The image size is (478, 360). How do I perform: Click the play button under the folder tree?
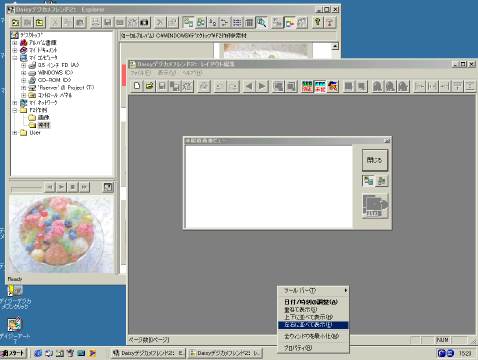(61, 187)
